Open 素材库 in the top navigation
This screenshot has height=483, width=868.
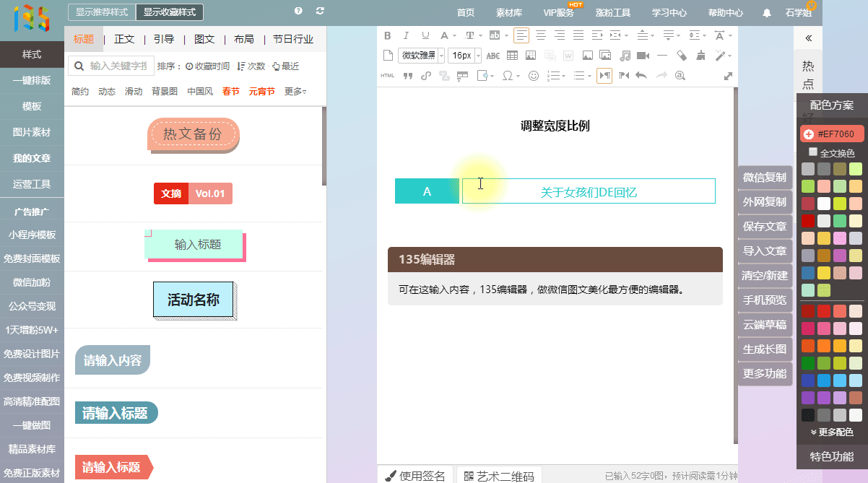pyautogui.click(x=509, y=13)
